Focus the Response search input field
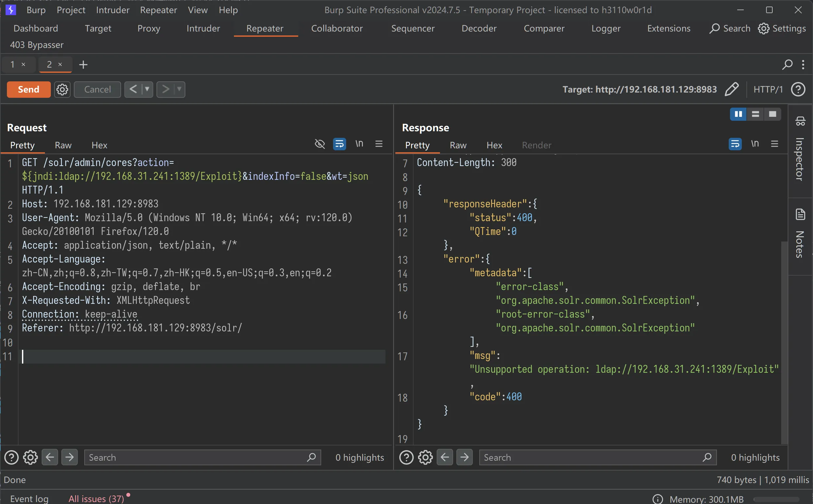Viewport: 813px width, 504px height. [x=598, y=457]
